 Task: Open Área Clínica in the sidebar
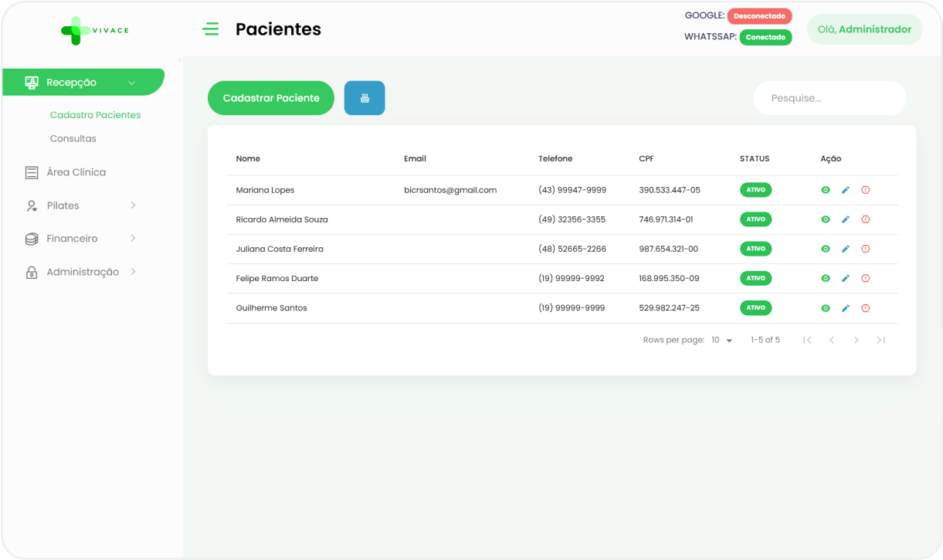[x=76, y=172]
